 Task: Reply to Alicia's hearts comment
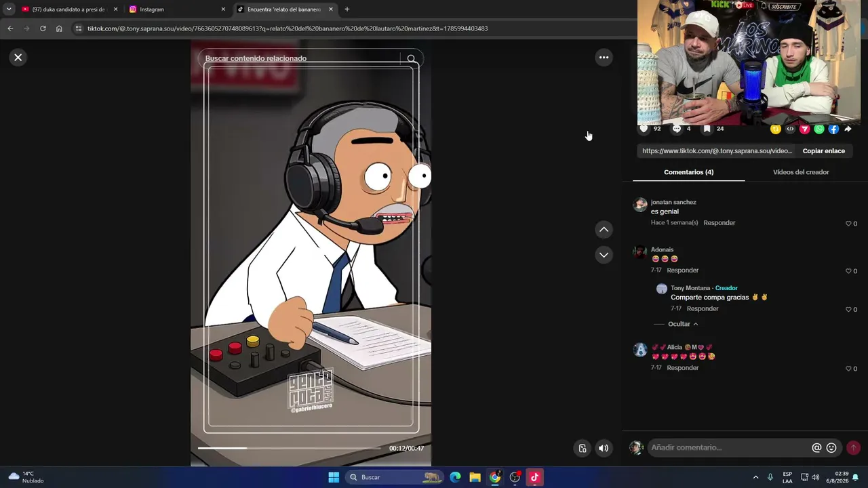pos(682,368)
